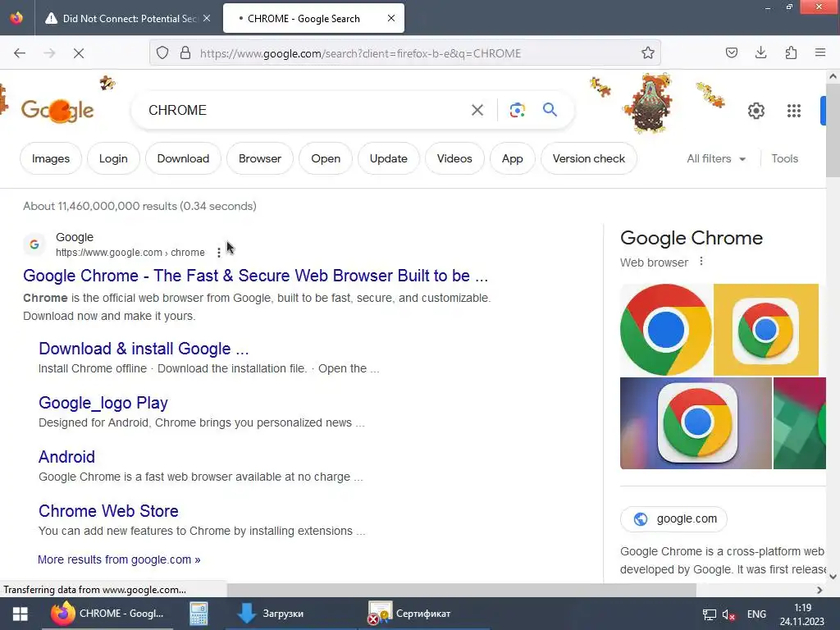The height and width of the screenshot is (630, 840).
Task: Open Google apps grid
Action: (794, 111)
